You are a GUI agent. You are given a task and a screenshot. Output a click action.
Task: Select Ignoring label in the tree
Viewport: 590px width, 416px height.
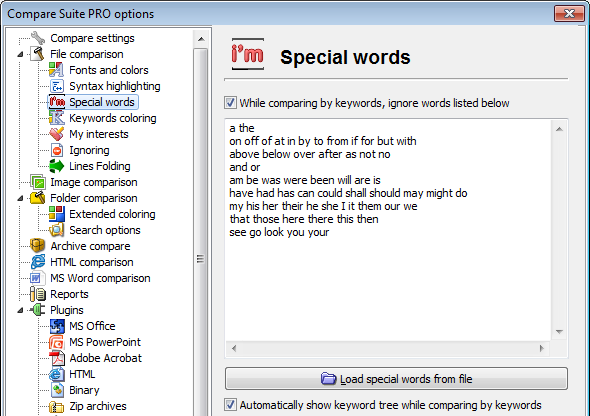tap(89, 150)
